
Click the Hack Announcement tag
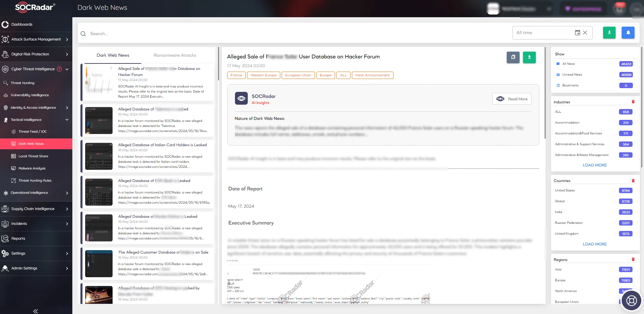click(373, 75)
